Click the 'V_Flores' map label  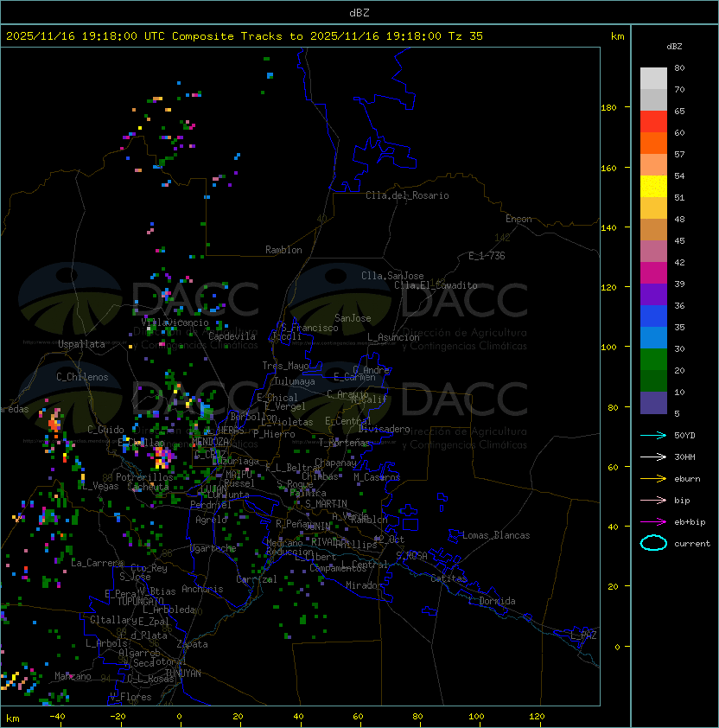coord(130,696)
